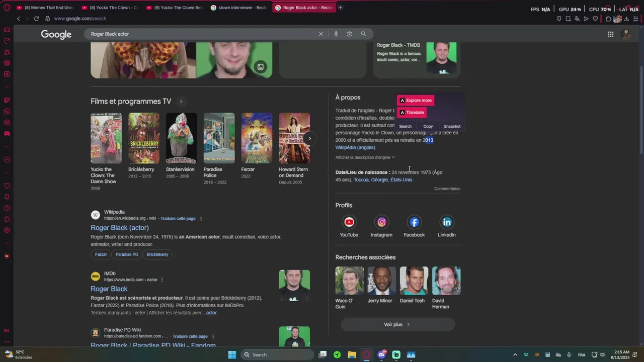Click Copy in the selection popup
Screen dimensions: 644x362
point(428,126)
